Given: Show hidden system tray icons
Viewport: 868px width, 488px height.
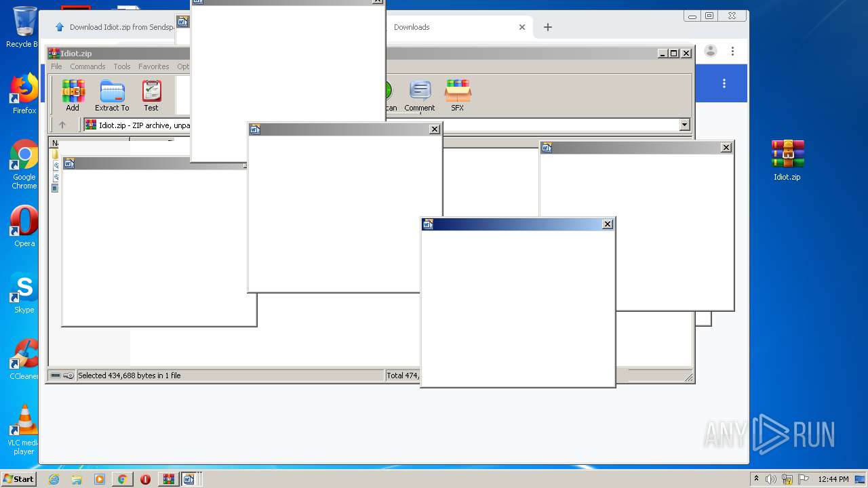Looking at the screenshot, I should coord(757,479).
